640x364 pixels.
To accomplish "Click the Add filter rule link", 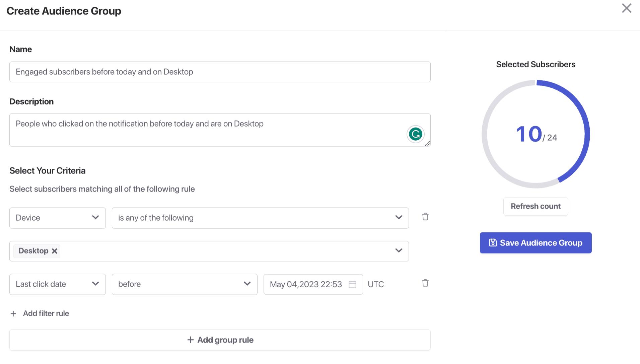I will (46, 313).
